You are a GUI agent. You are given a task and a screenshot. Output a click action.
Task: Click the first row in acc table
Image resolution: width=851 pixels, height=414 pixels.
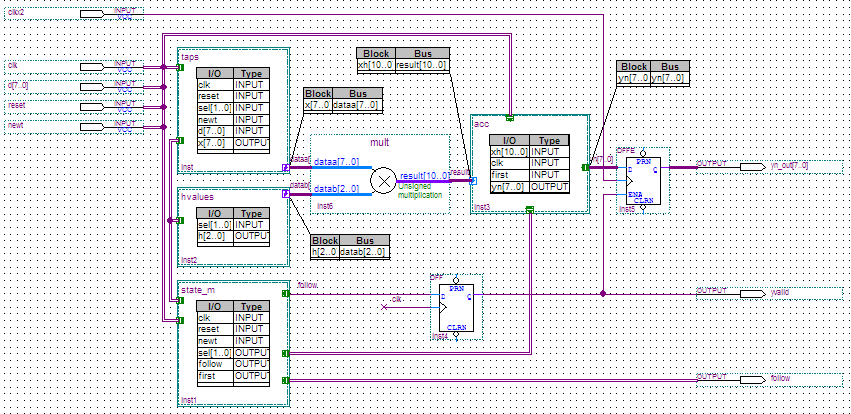tap(529, 175)
